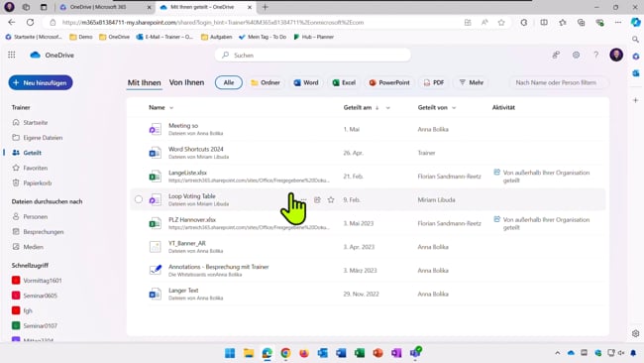The image size is (644, 363).
Task: Open PLZ Hannover.xlsx file
Action: (x=192, y=220)
